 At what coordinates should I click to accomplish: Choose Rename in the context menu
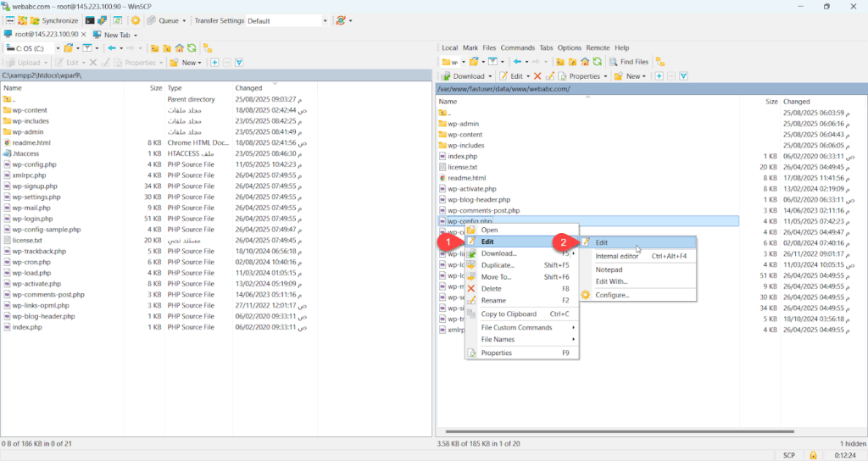coord(492,301)
